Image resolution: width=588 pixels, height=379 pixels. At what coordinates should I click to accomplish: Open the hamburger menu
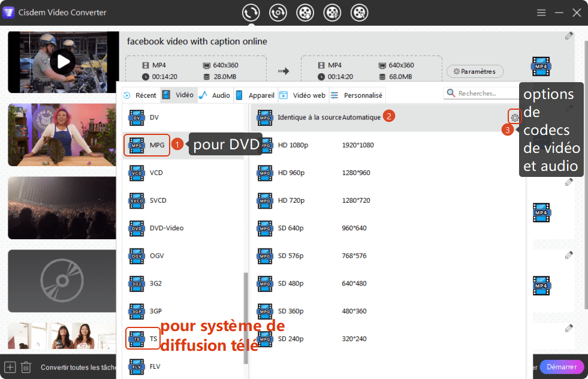[x=541, y=13]
